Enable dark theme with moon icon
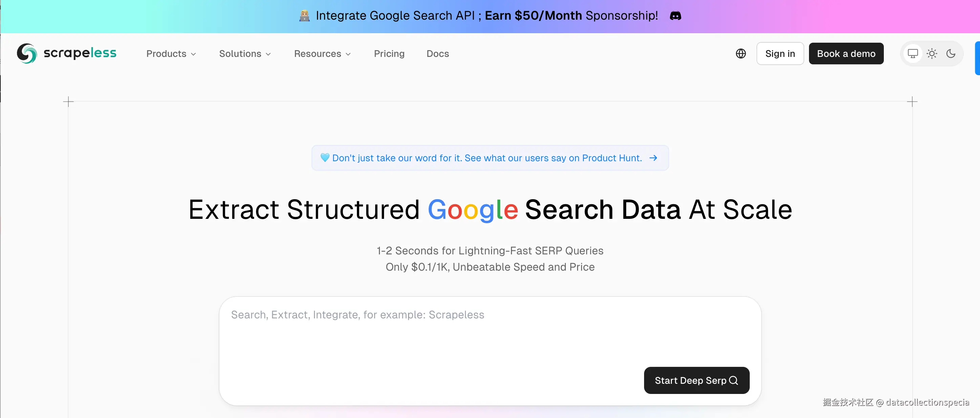980x418 pixels. (x=951, y=54)
